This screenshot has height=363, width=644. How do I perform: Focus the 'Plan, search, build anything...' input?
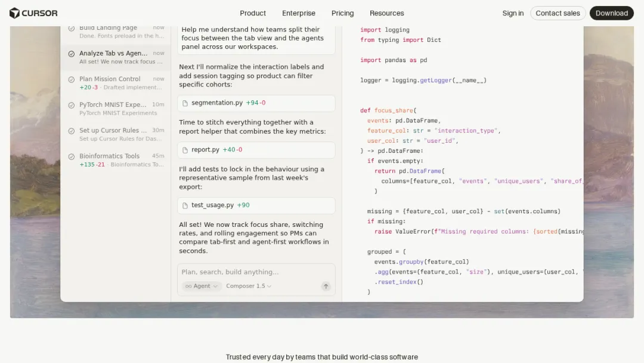[256, 272]
